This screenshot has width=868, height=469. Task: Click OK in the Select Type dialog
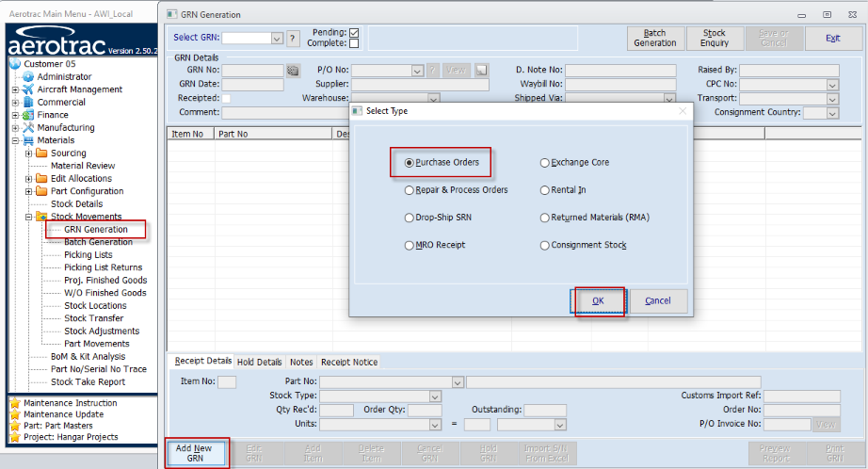click(x=598, y=300)
